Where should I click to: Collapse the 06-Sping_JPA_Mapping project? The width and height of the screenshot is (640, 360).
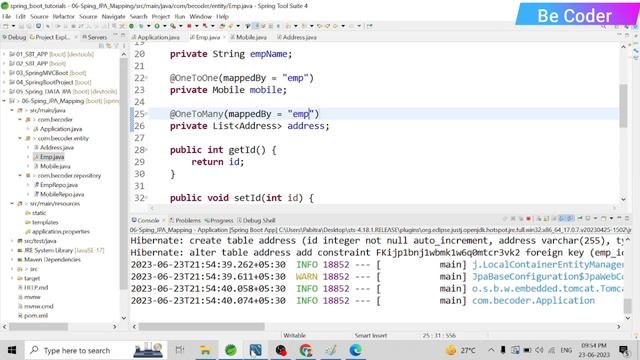4,101
